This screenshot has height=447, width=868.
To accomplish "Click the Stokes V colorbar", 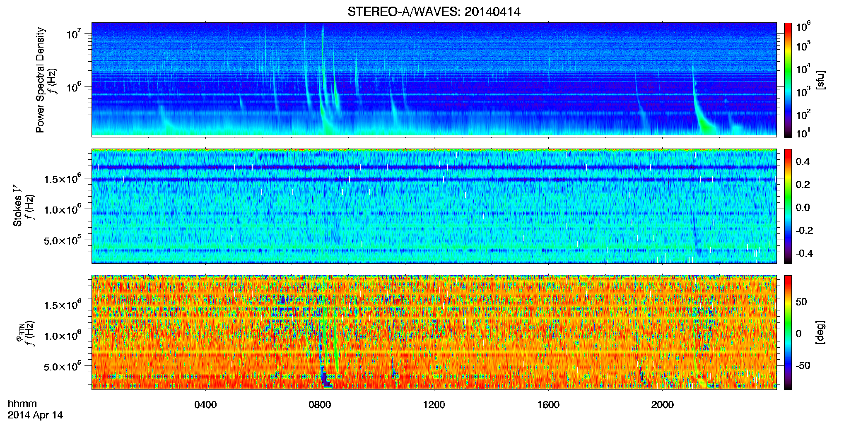I will pyautogui.click(x=788, y=206).
